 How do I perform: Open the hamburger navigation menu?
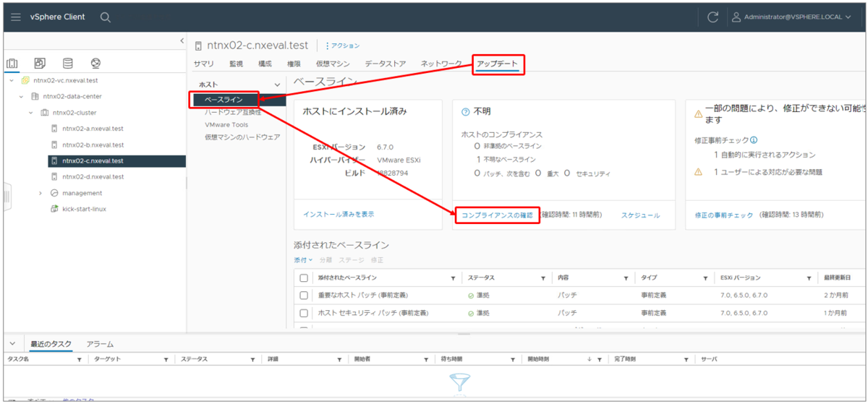[17, 17]
